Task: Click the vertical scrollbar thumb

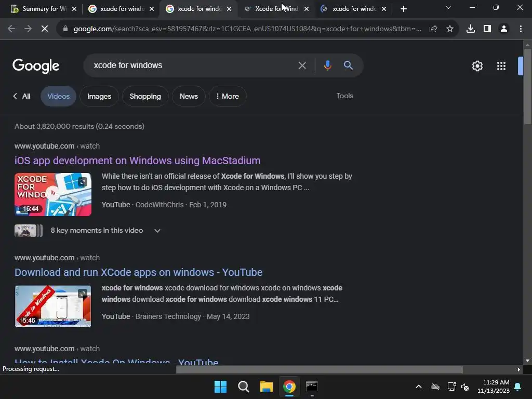Action: (527, 86)
